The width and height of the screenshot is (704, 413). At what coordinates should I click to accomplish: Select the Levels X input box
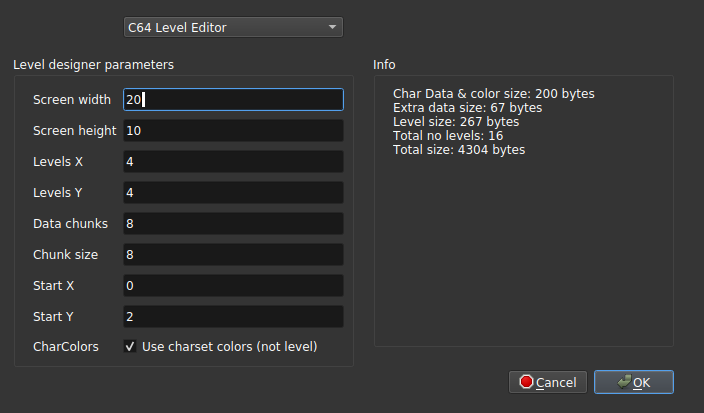(233, 162)
